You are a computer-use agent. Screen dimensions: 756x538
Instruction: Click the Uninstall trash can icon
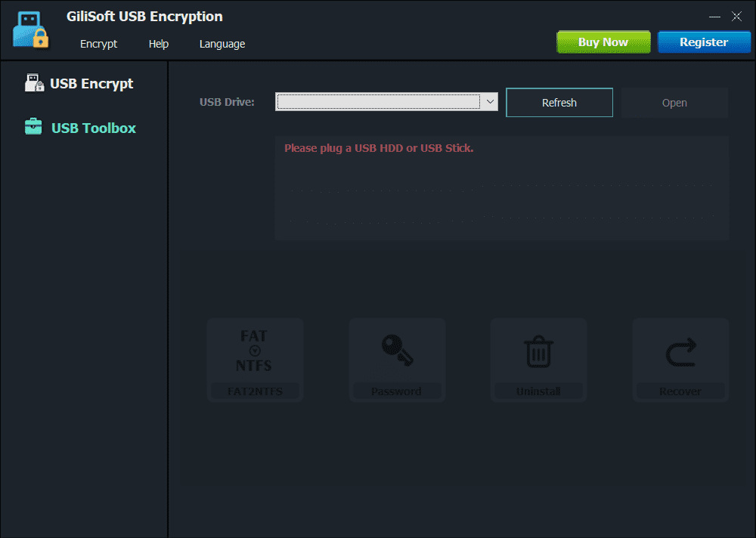click(x=538, y=351)
